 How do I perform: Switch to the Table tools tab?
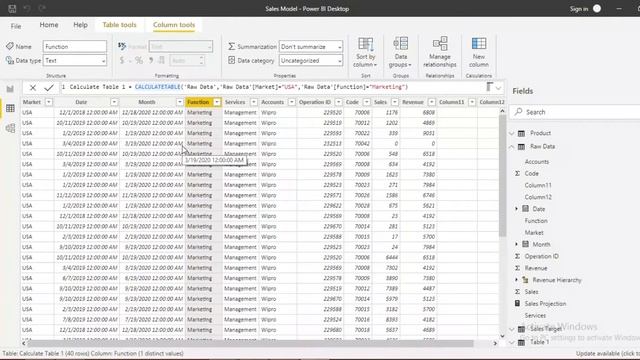click(x=119, y=25)
